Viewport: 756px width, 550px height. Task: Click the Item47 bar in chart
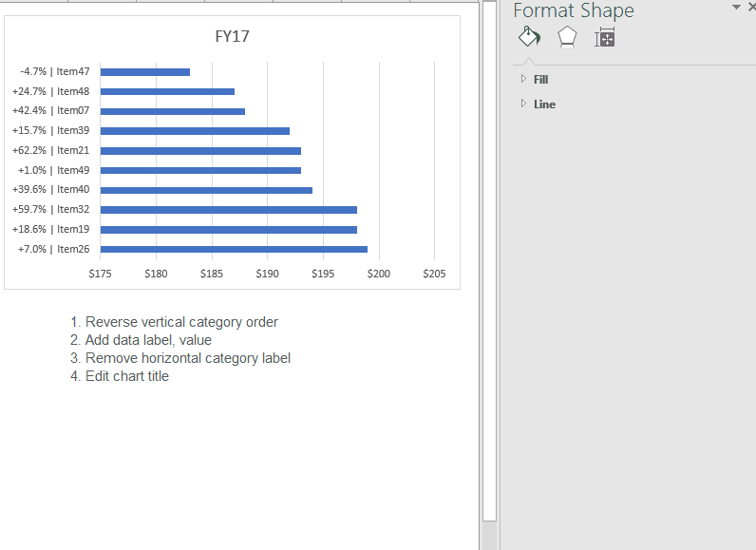pyautogui.click(x=144, y=72)
